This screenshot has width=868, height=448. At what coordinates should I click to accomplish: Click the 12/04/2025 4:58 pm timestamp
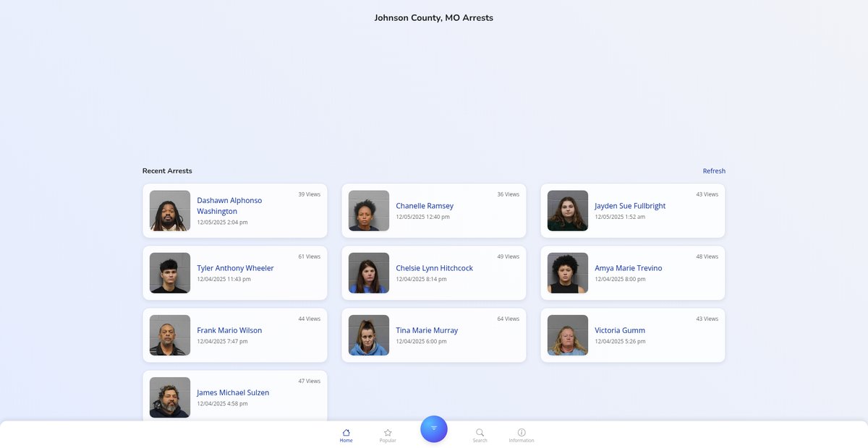pyautogui.click(x=223, y=403)
